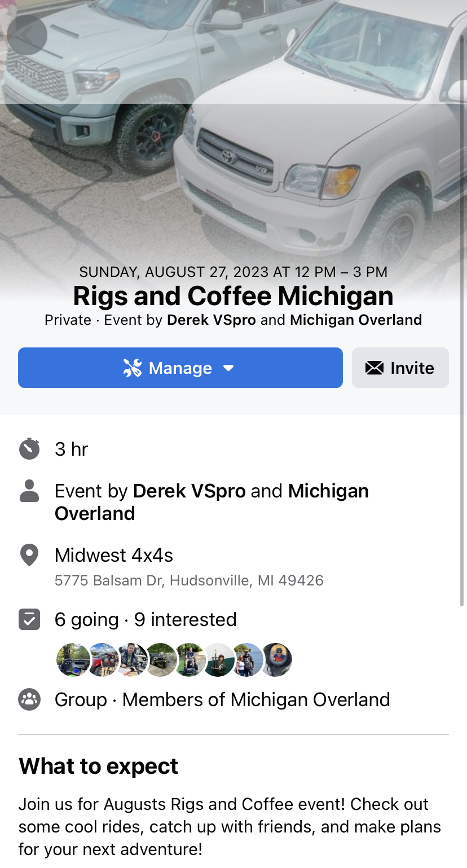
Task: Click the stopwatch duration icon
Action: pyautogui.click(x=29, y=449)
